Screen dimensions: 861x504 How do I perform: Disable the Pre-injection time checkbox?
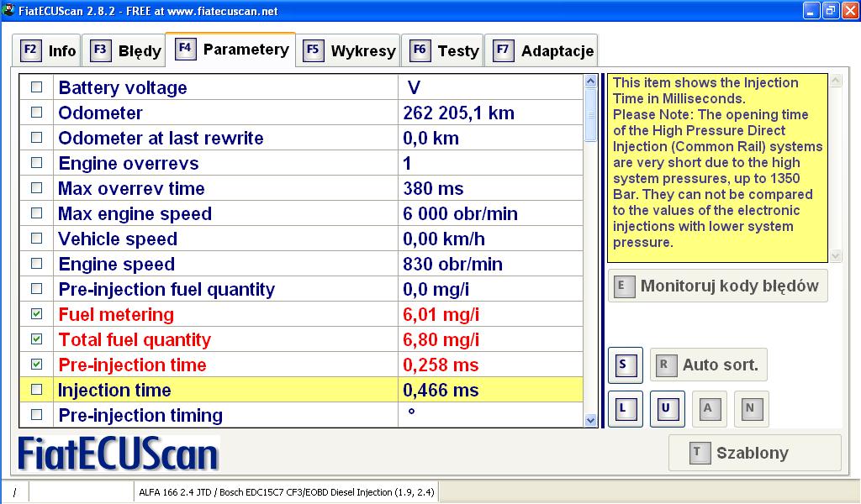tap(36, 365)
